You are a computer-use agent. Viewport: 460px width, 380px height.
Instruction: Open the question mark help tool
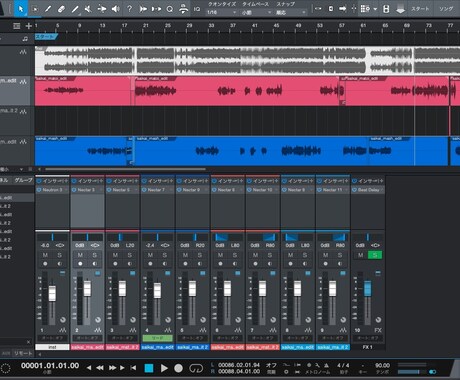(x=130, y=9)
